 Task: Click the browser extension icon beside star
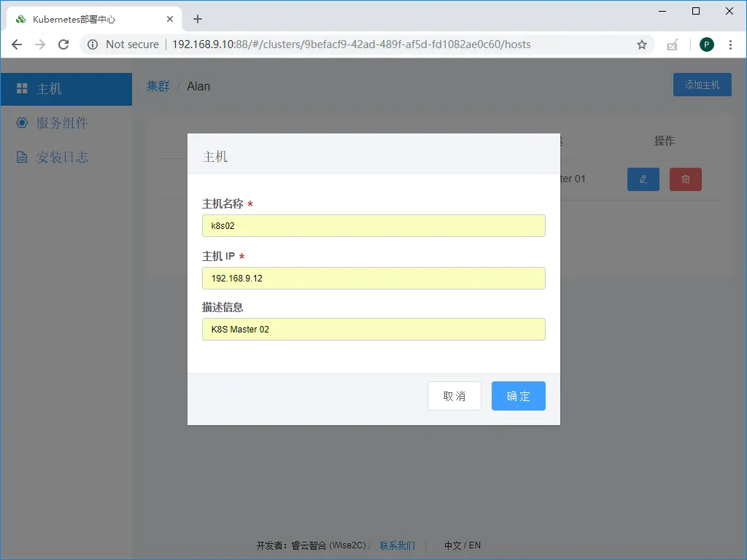click(672, 44)
